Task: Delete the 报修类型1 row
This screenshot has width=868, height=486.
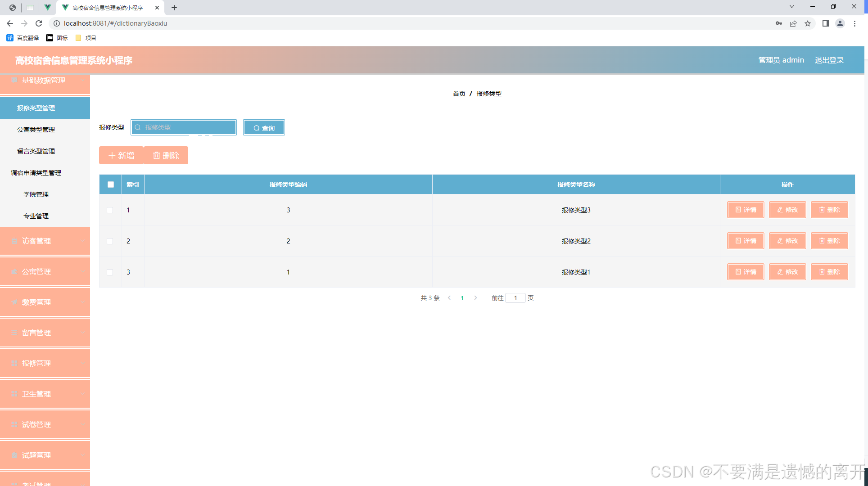Action: (x=829, y=272)
